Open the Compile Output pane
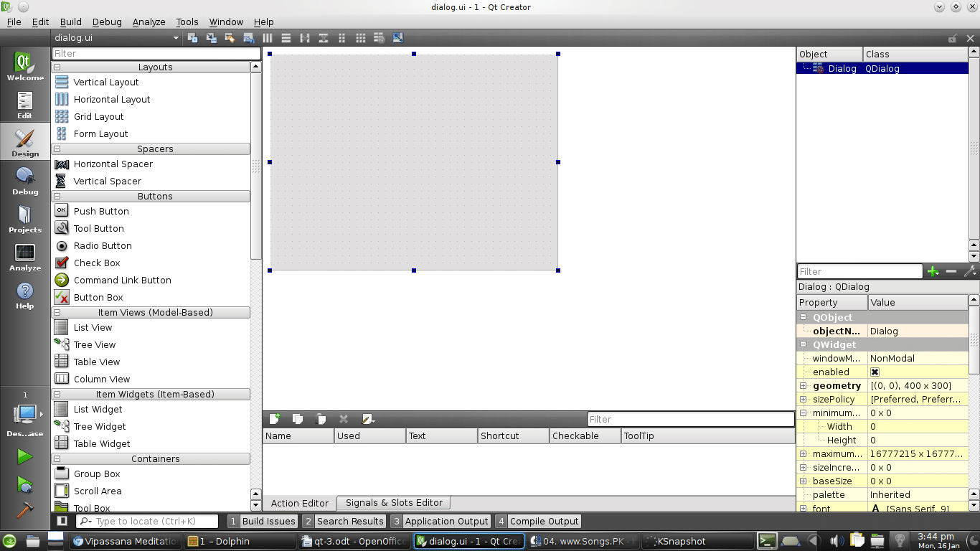 (x=537, y=522)
